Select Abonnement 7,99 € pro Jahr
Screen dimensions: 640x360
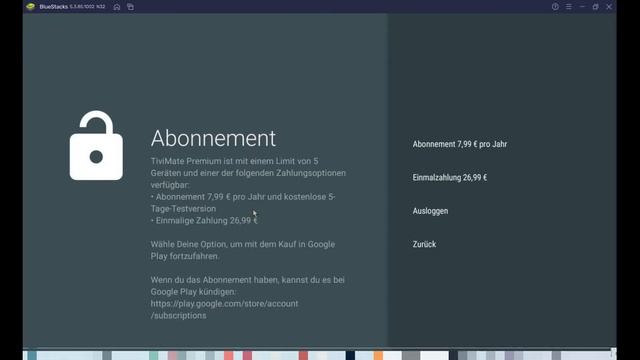[x=460, y=144]
